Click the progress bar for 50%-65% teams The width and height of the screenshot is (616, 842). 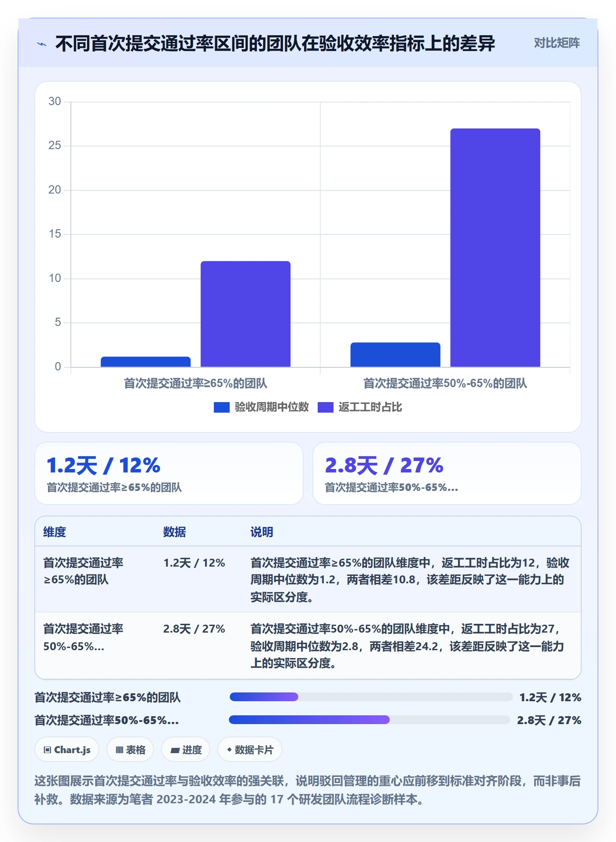click(x=370, y=720)
